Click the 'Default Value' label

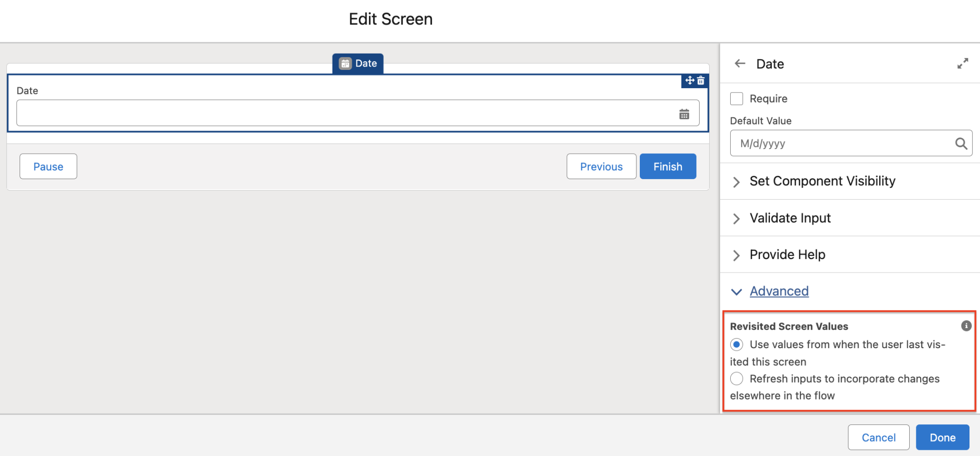(761, 121)
